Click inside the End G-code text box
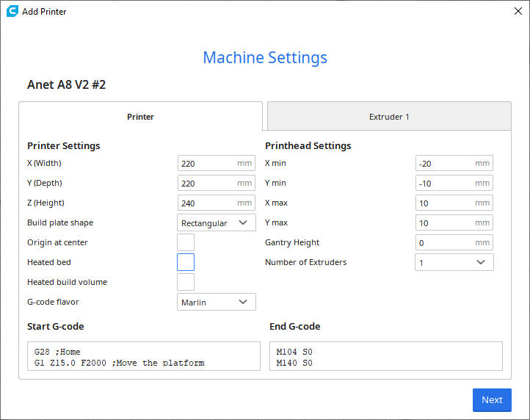 pos(386,356)
